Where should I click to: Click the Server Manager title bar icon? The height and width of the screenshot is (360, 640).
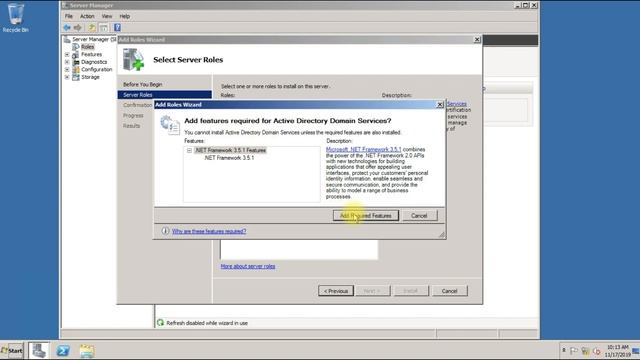click(65, 5)
